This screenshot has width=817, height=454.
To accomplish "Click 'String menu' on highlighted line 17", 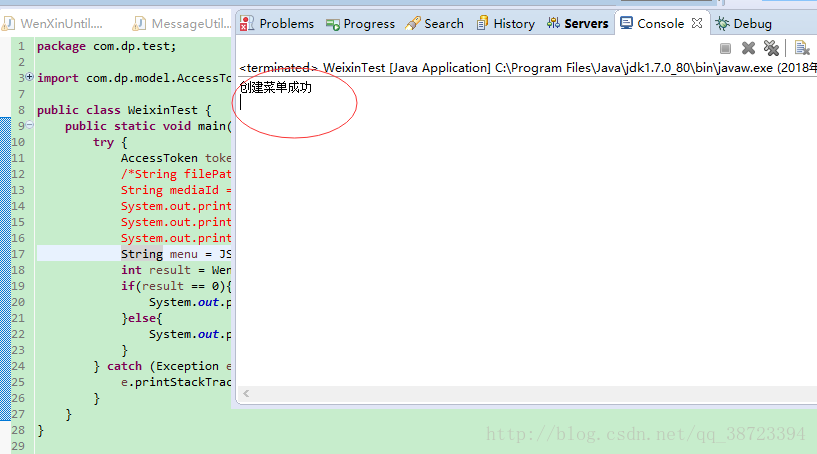I will tap(159, 254).
